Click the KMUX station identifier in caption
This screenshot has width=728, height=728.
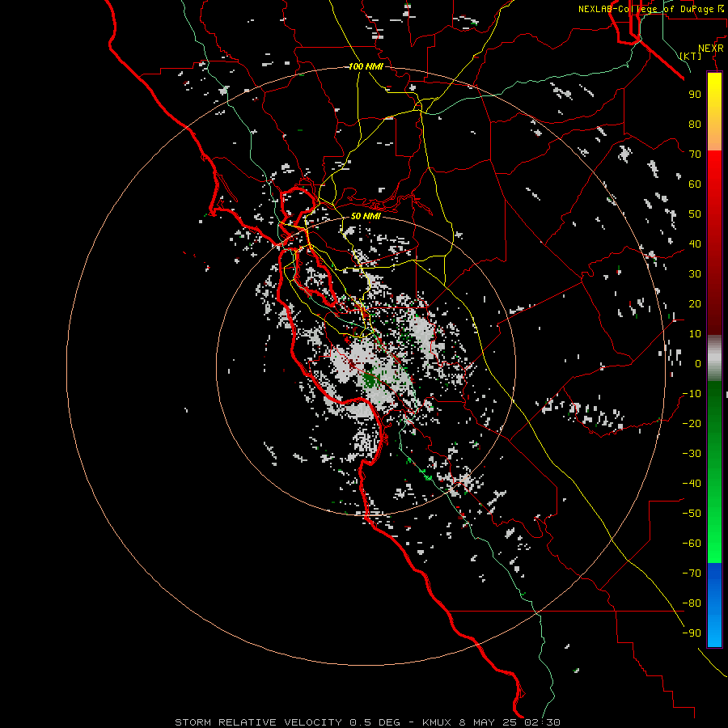point(437,722)
